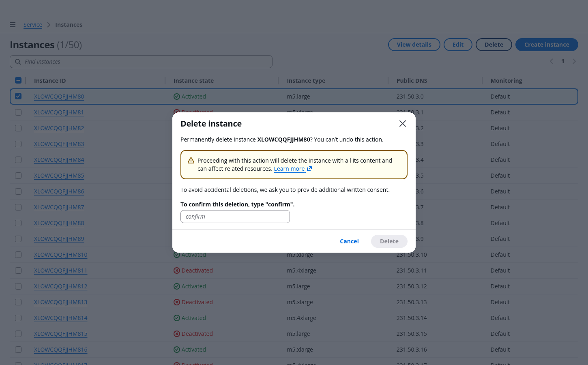Click the external link icon beside Learn more
This screenshot has width=588, height=365.
tap(309, 169)
